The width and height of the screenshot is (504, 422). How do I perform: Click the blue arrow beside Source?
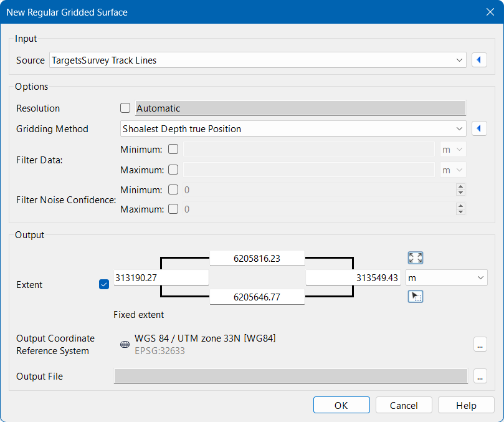pyautogui.click(x=479, y=60)
